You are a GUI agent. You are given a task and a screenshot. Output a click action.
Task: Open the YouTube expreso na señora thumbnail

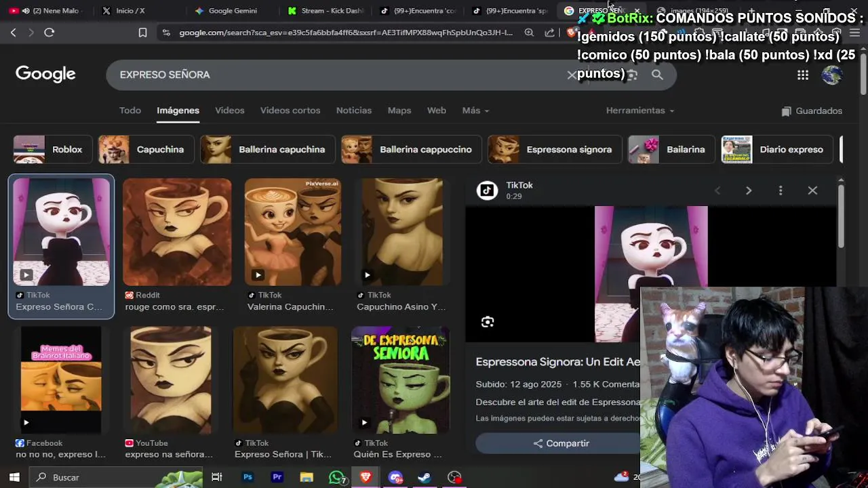[x=171, y=380]
